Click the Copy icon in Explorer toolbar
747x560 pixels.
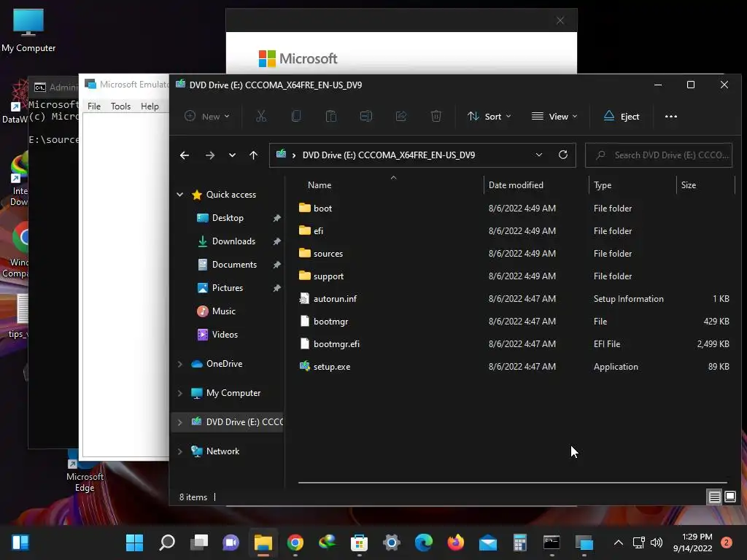click(296, 116)
